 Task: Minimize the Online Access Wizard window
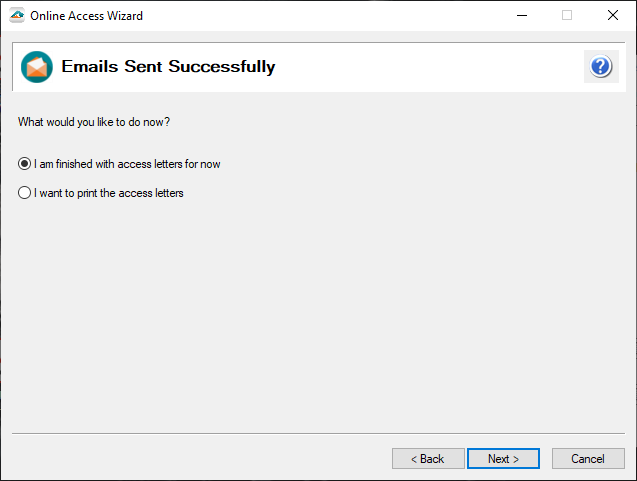click(x=521, y=15)
